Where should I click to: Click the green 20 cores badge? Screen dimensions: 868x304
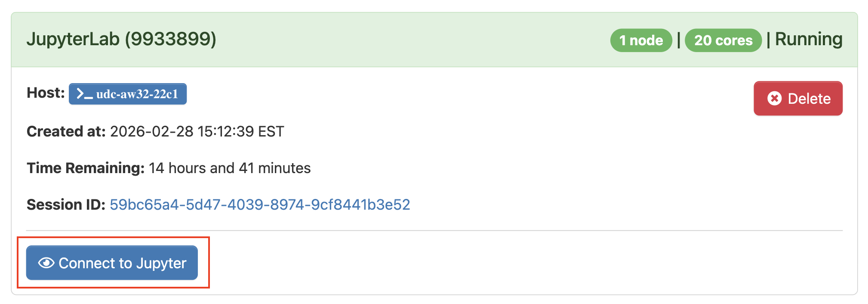click(723, 40)
